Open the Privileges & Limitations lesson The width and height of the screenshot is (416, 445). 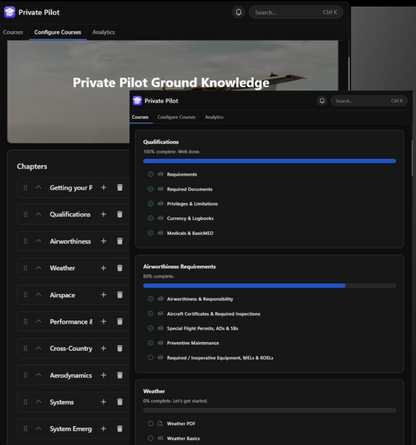click(192, 204)
